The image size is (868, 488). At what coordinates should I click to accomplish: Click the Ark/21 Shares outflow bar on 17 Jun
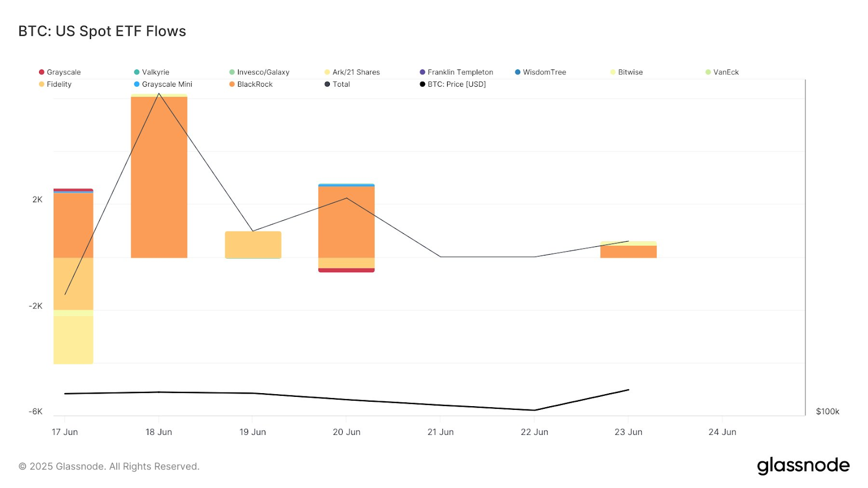(73, 339)
